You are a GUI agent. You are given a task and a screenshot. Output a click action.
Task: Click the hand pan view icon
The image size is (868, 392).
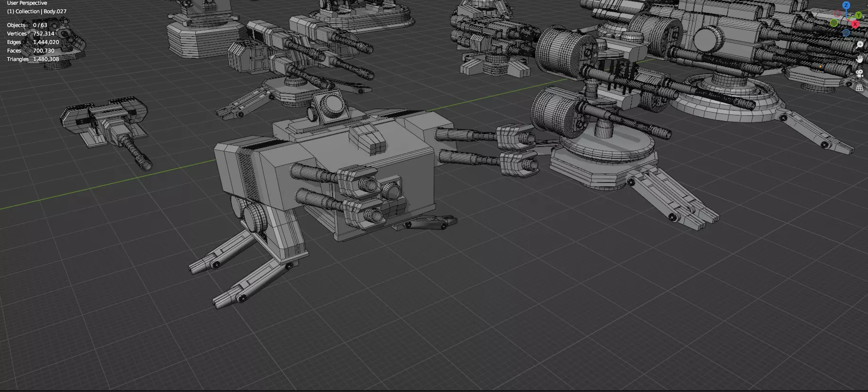860,59
